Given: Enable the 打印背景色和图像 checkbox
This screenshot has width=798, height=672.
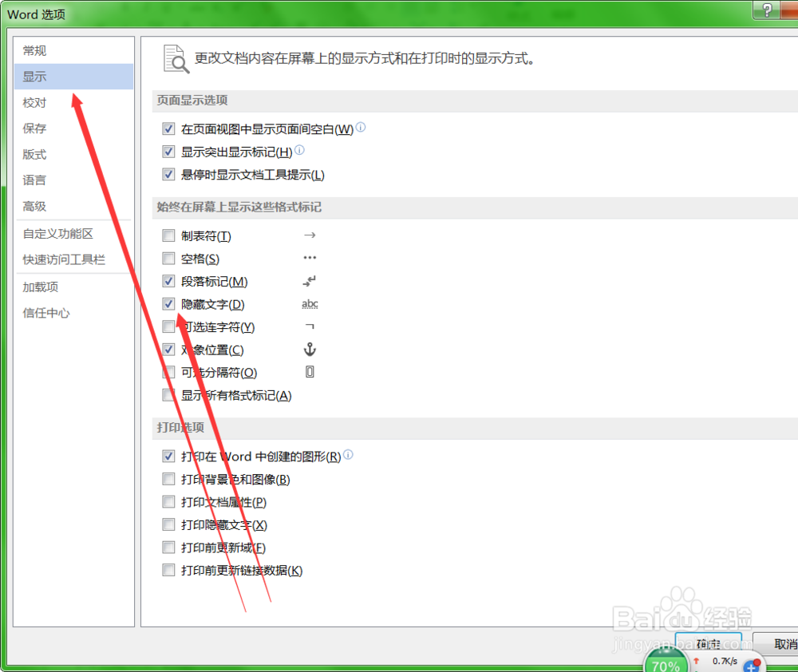Looking at the screenshot, I should tap(168, 478).
